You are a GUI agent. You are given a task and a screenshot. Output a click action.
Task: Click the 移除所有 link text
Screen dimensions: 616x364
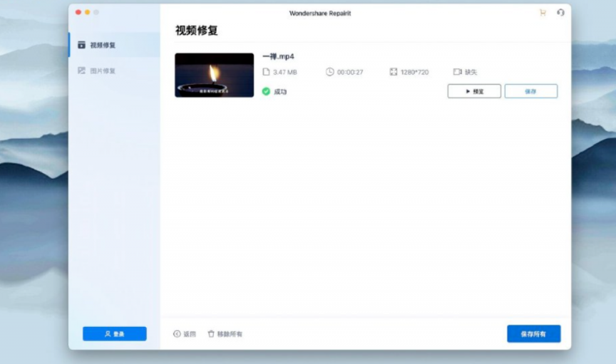[x=230, y=333]
